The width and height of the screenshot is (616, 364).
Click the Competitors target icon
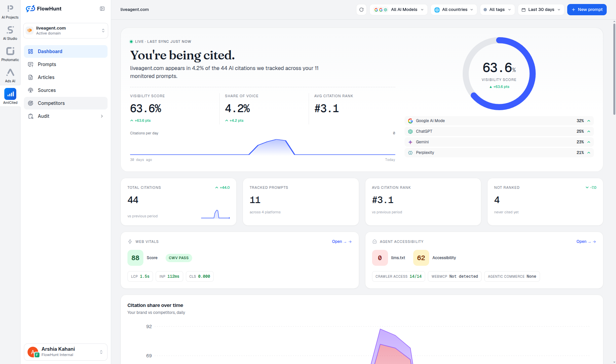click(31, 103)
